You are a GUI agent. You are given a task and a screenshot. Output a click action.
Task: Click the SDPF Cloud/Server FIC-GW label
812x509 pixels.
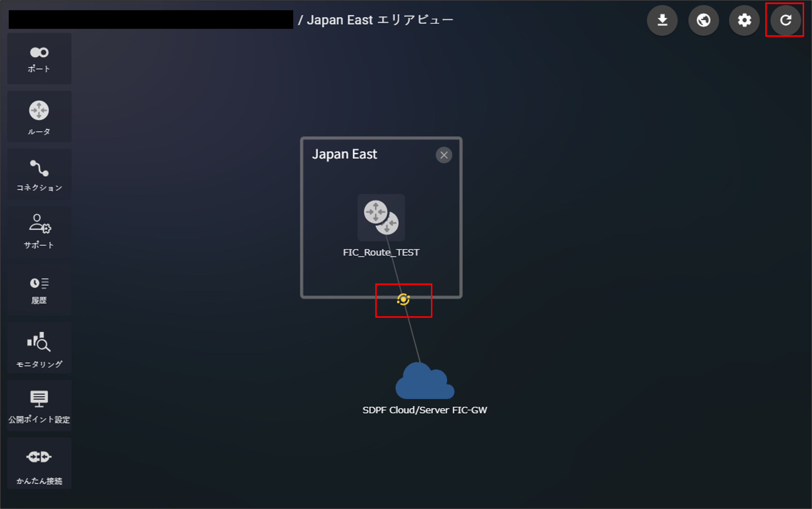[425, 410]
